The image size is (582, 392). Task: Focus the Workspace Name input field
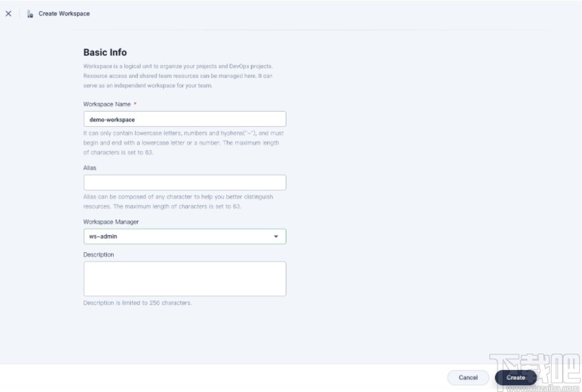click(x=184, y=119)
